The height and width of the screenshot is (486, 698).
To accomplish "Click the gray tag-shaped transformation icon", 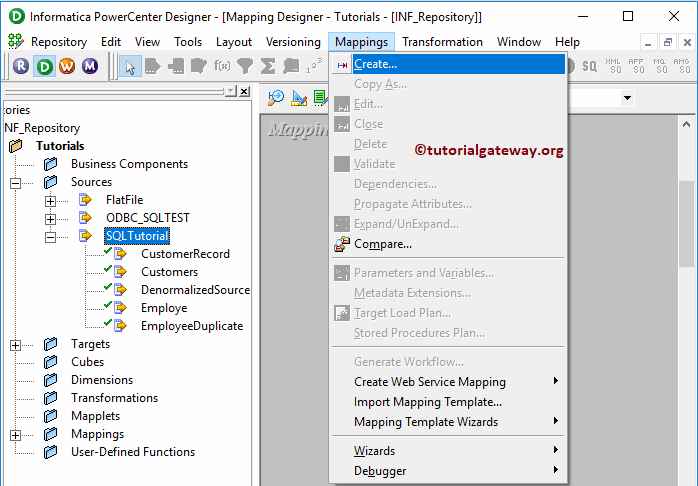I will tap(152, 66).
